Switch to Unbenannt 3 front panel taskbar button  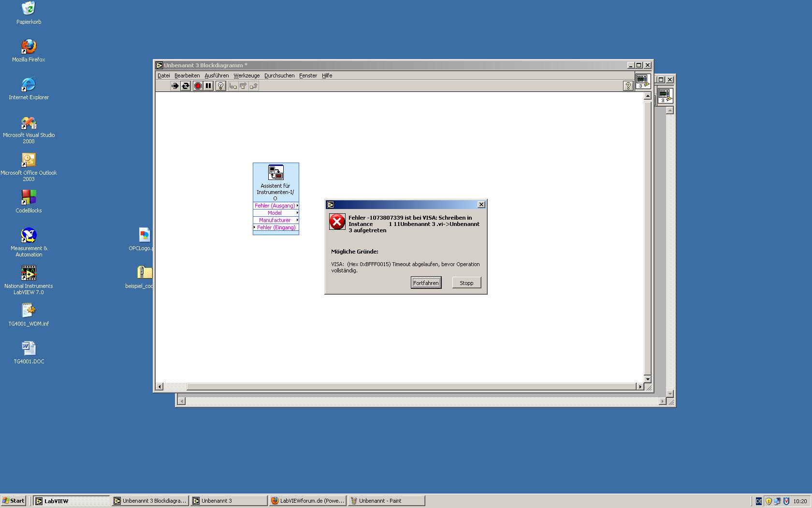click(229, 501)
